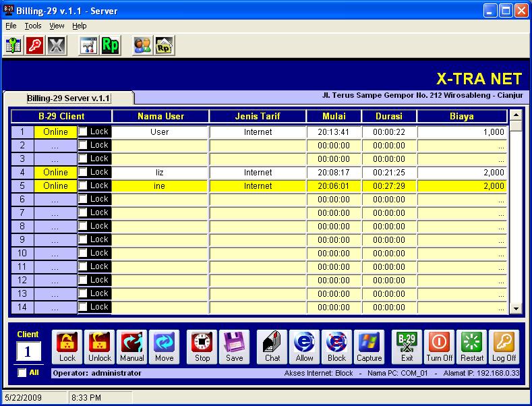Screen dimensions: 532x406
Task: Click the Turn Off button
Action: tap(440, 347)
